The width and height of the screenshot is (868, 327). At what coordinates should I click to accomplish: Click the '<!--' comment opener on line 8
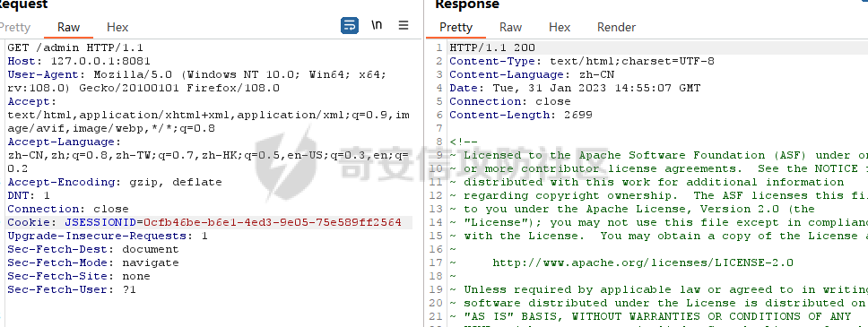tap(464, 142)
